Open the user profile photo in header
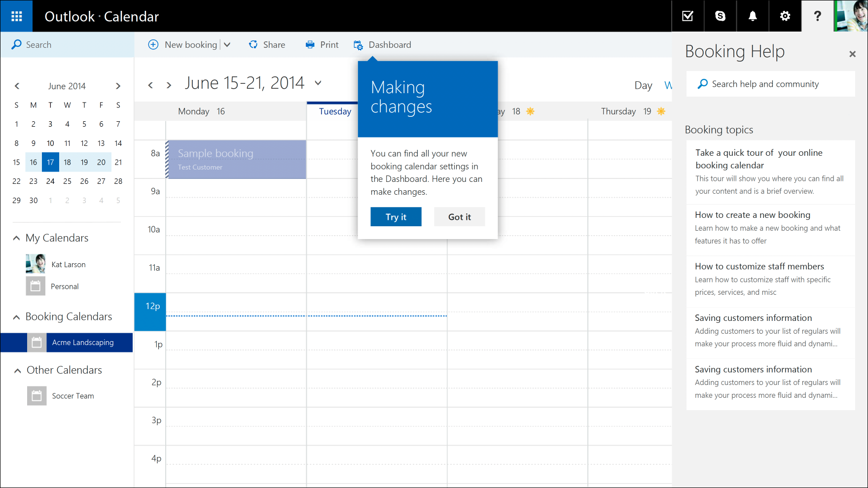868x488 pixels. point(850,16)
